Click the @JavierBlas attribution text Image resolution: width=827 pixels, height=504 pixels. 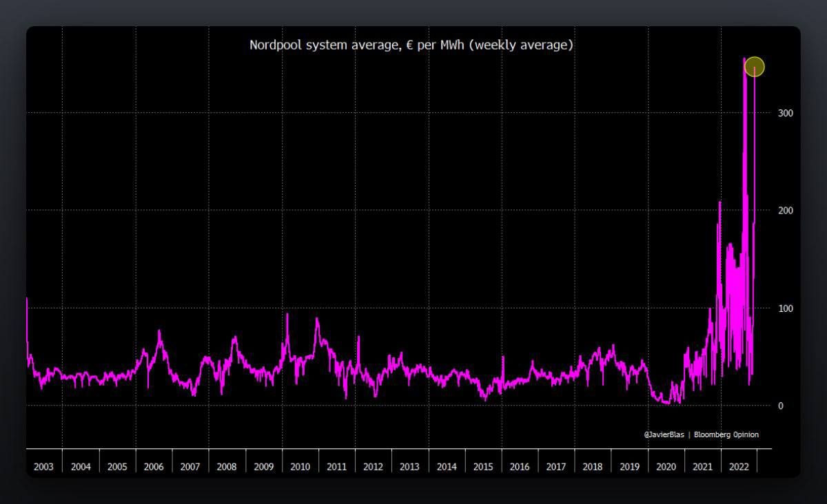(x=664, y=434)
